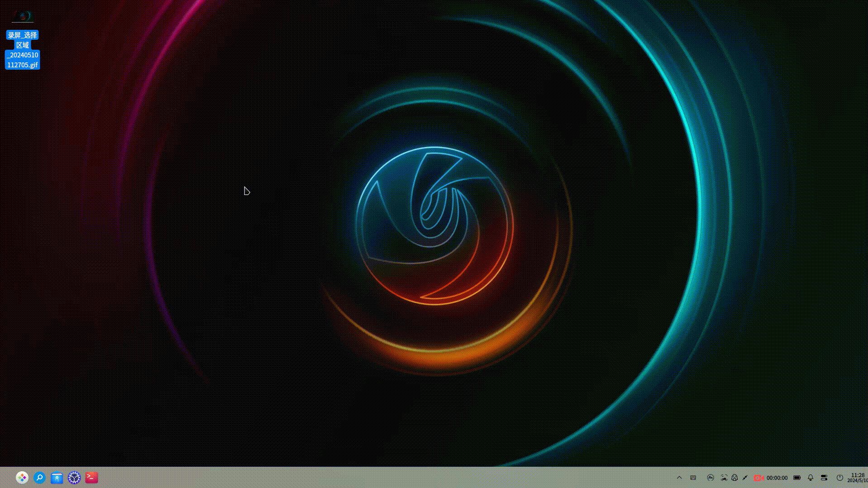Check the battery status icon

click(x=797, y=478)
